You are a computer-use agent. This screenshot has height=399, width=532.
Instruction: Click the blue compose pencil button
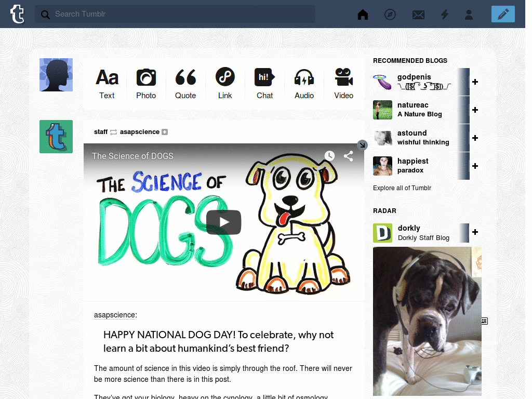click(503, 14)
